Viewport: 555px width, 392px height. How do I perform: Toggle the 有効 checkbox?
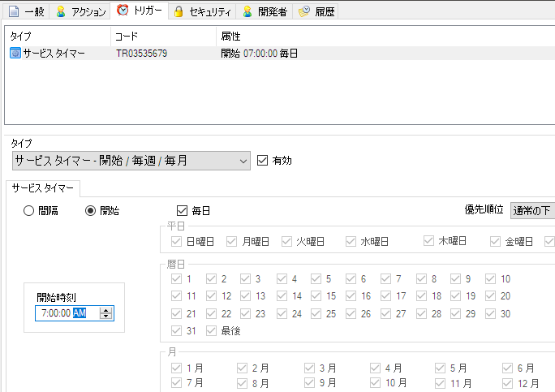tap(262, 161)
